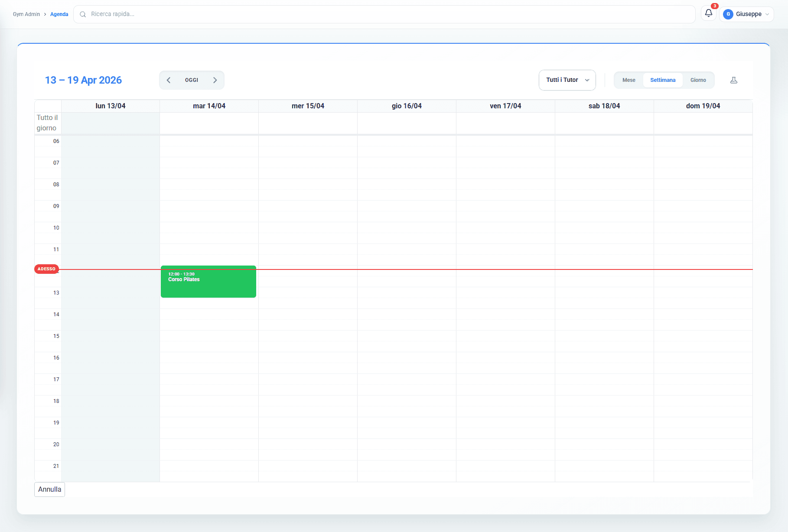
Task: Expand the Tutti i Tutor dropdown
Action: point(567,80)
